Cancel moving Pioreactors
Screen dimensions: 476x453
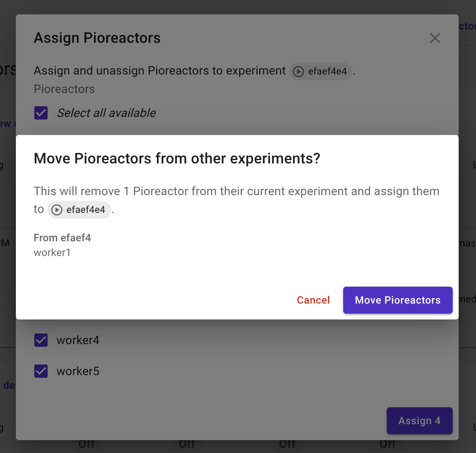coord(313,300)
